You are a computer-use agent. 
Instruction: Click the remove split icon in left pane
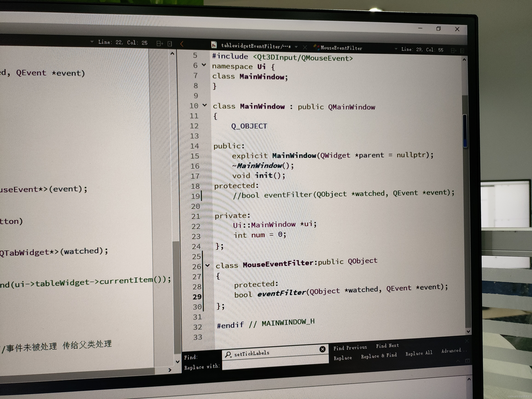click(x=170, y=44)
